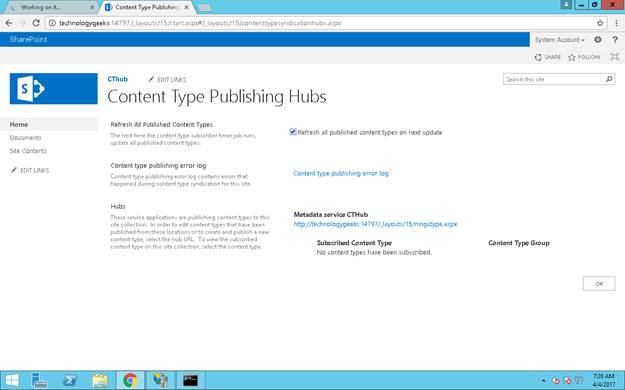This screenshot has height=390, width=625.
Task: Open Documents in left navigation
Action: (26, 138)
